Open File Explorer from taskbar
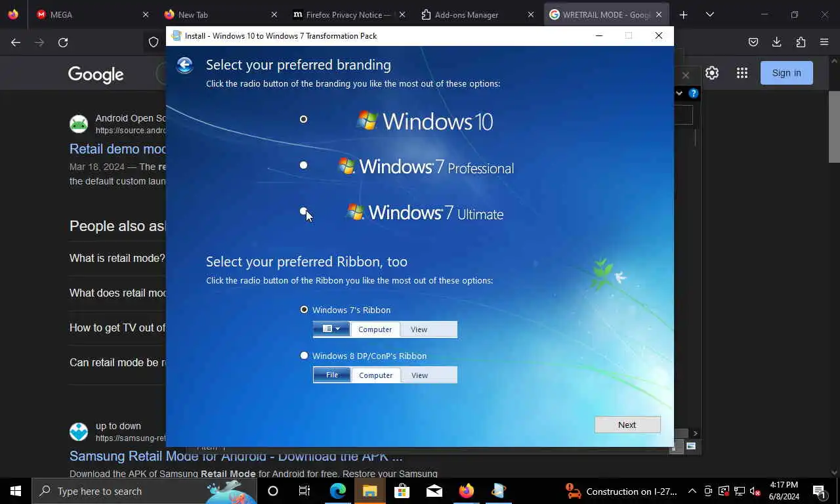 point(369,491)
